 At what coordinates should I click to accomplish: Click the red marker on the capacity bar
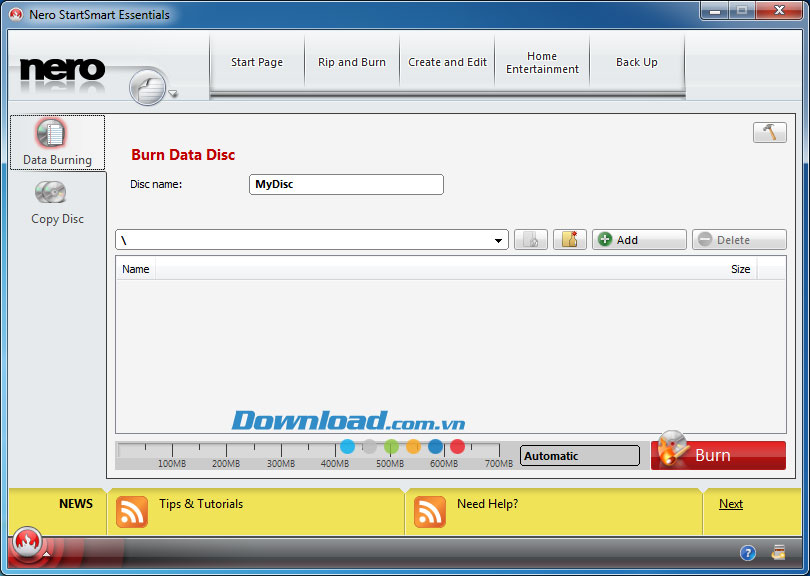tap(457, 447)
